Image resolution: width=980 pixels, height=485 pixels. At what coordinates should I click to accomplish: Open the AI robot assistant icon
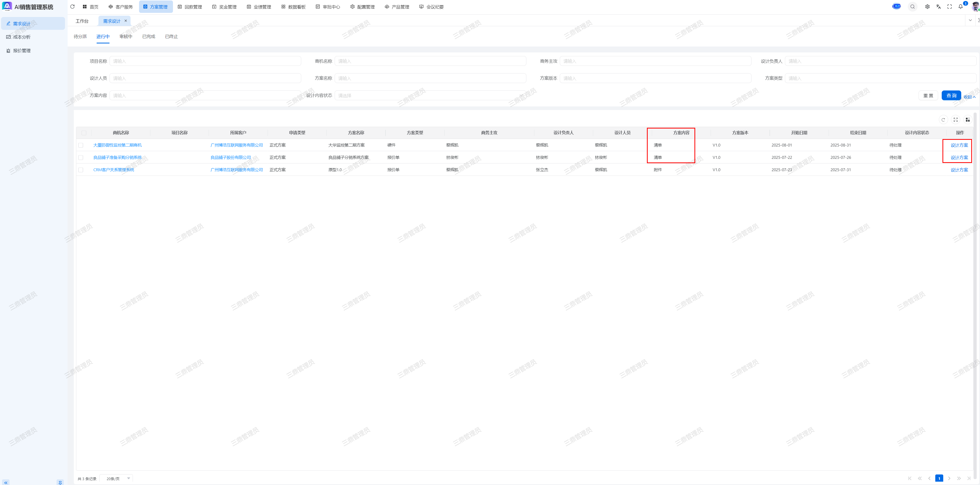[x=896, y=6]
